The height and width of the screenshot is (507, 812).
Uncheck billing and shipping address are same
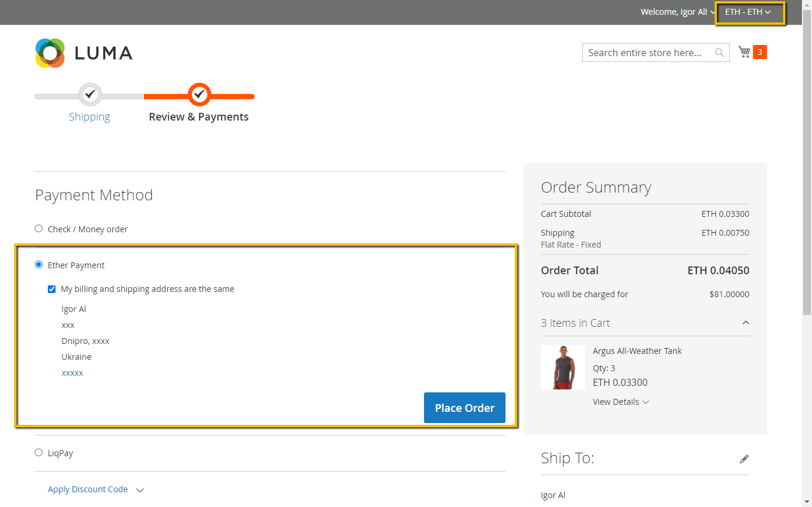tap(52, 289)
